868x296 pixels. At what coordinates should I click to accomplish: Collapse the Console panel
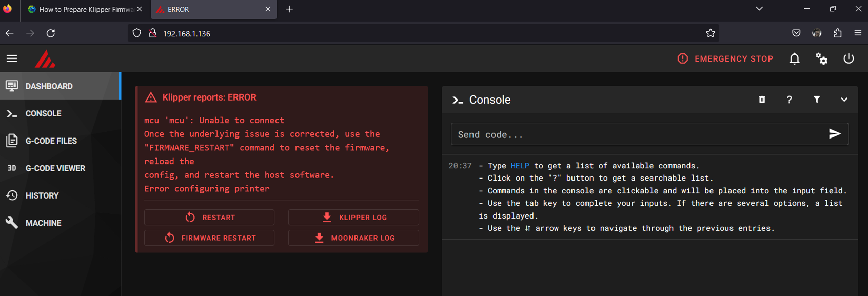[x=844, y=100]
